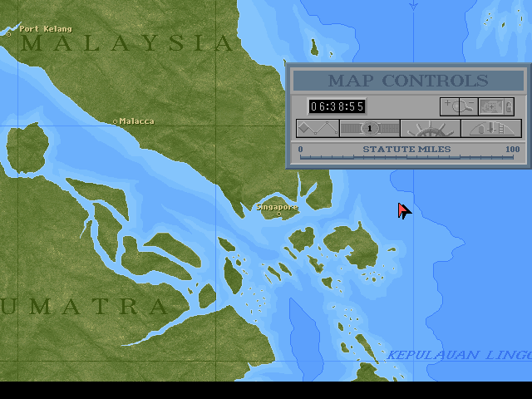The image size is (532, 399).
Task: Click the MAP CONTROLS title bar
Action: click(x=408, y=81)
